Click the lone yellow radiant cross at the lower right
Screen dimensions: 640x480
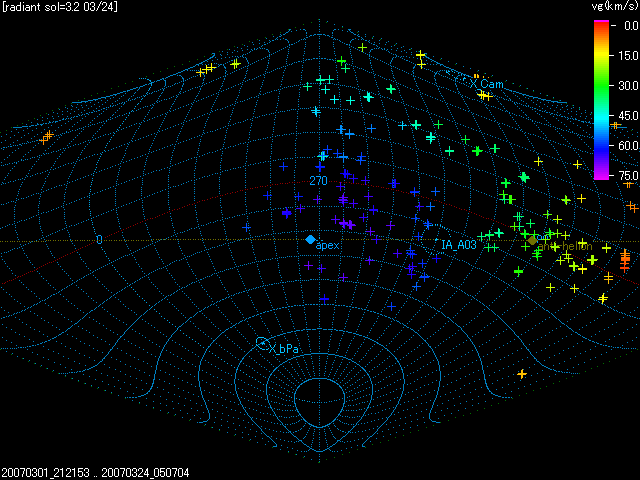click(x=522, y=374)
